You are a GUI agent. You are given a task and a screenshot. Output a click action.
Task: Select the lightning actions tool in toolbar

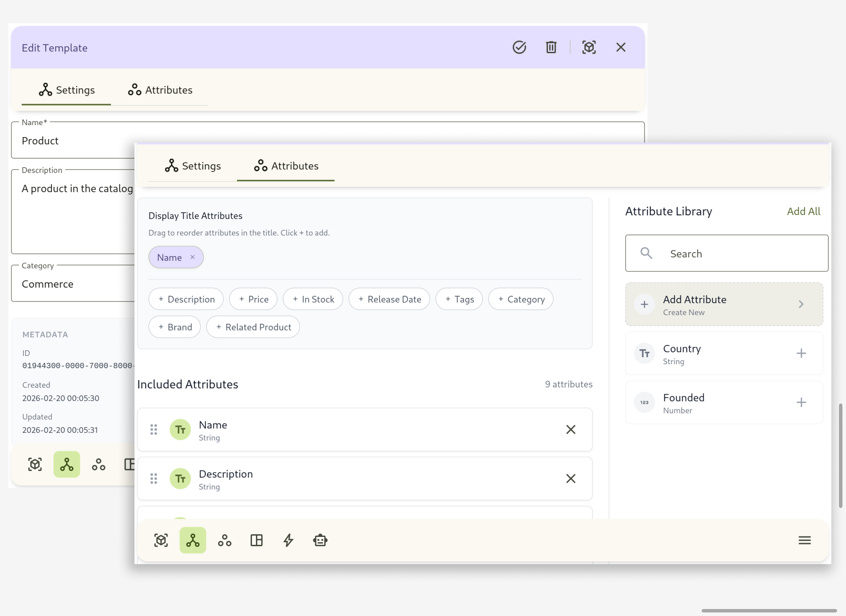(x=288, y=540)
